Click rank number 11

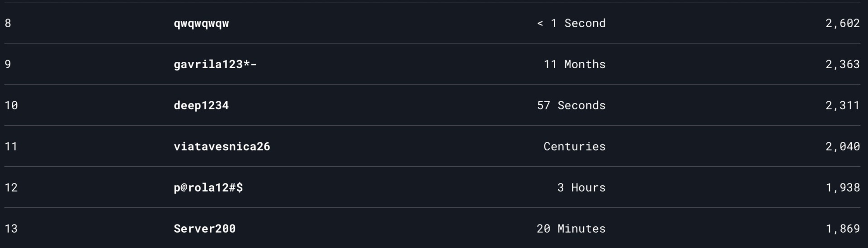(x=11, y=146)
